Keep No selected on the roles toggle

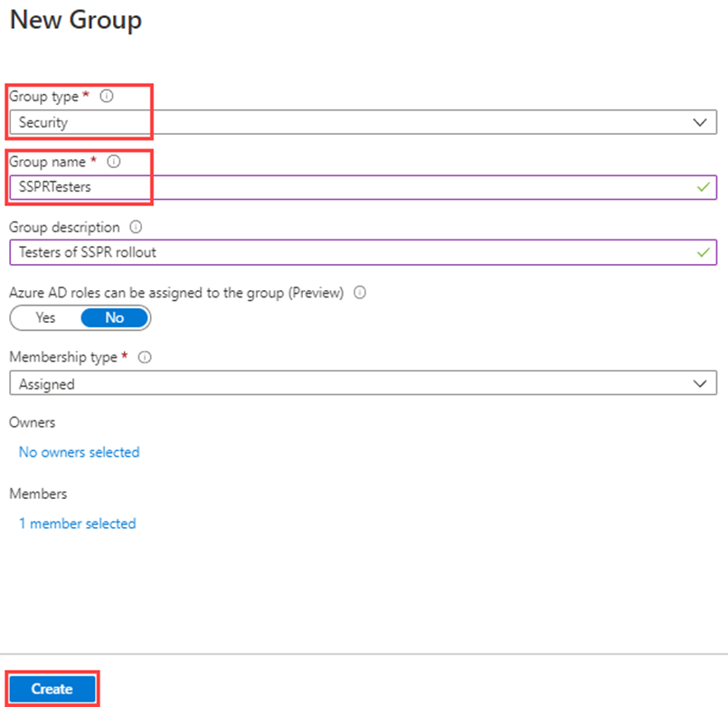pyautogui.click(x=114, y=317)
